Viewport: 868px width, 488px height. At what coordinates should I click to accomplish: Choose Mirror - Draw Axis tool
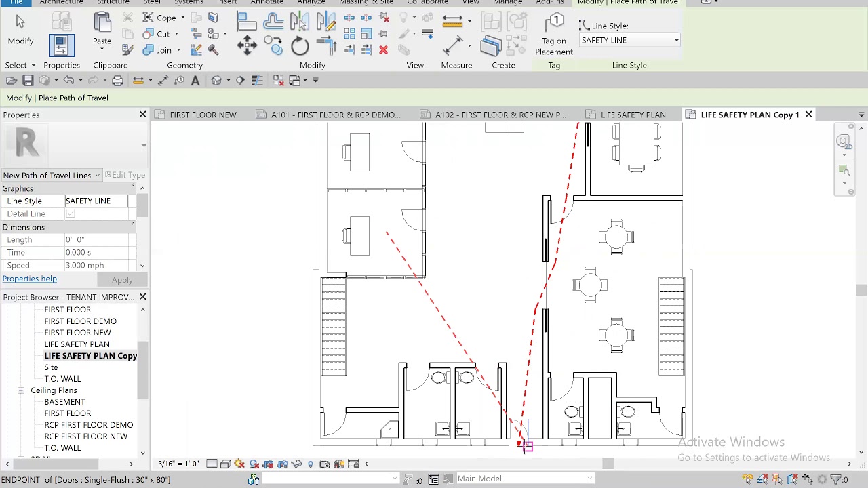(x=325, y=21)
